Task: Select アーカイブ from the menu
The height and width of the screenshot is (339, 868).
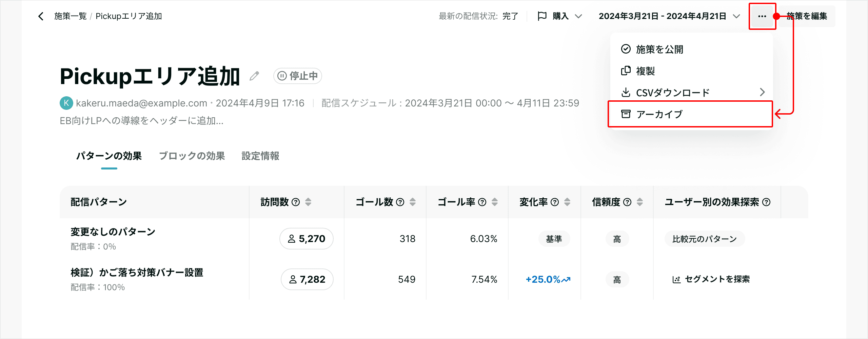Action: tap(690, 114)
